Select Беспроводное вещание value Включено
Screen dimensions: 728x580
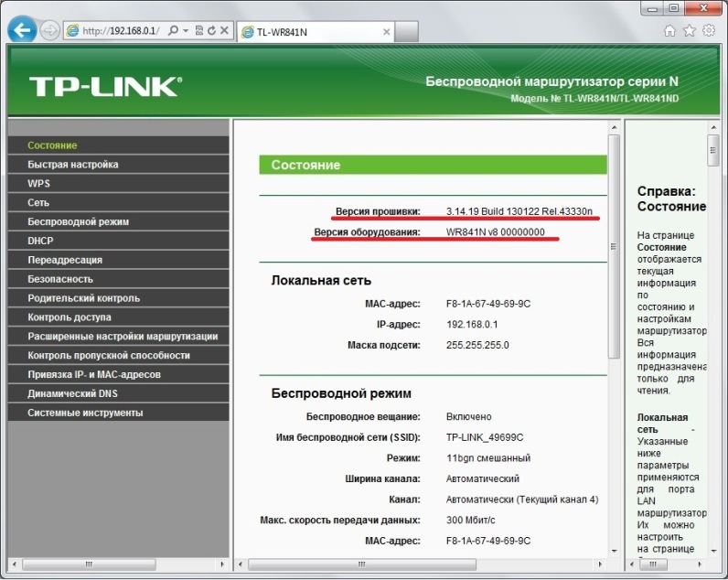(468, 416)
